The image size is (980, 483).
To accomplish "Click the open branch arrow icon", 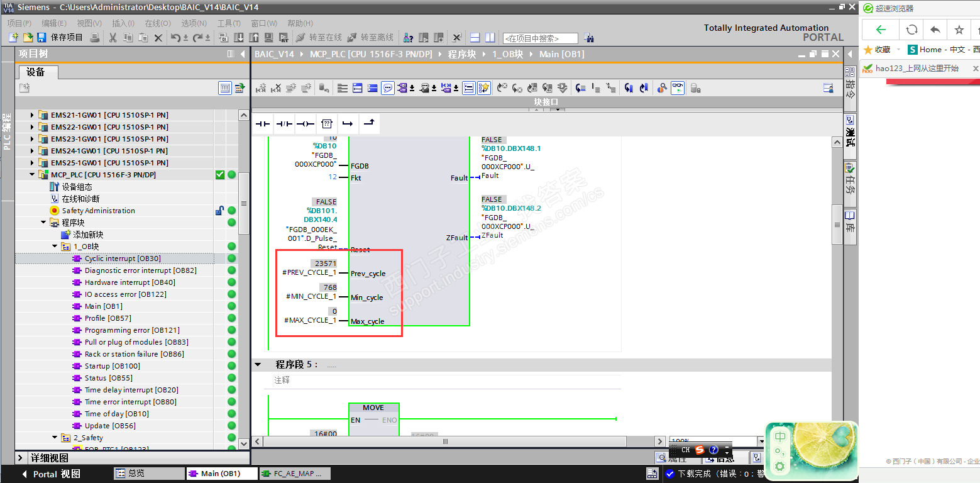I will [x=348, y=124].
